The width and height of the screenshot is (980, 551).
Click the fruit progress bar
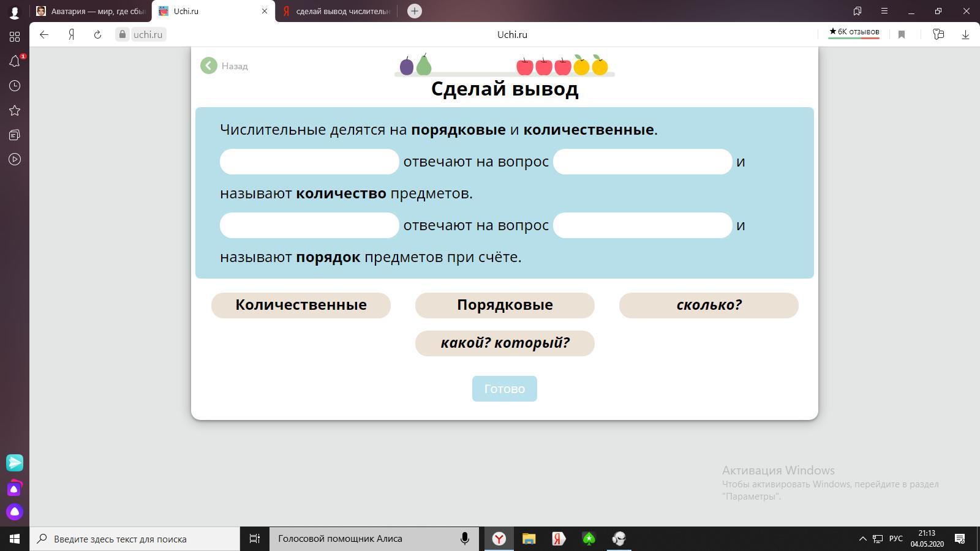point(505,65)
